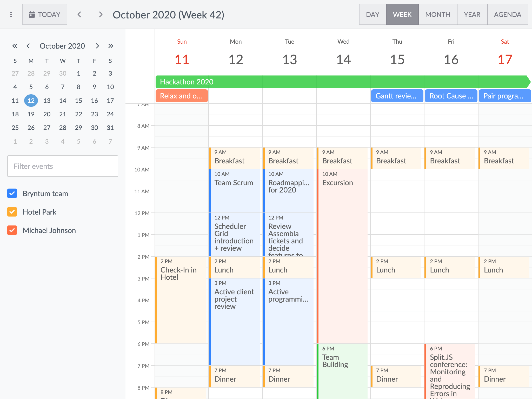Image resolution: width=532 pixels, height=399 pixels.
Task: Click the TODAY button
Action: [x=45, y=15]
